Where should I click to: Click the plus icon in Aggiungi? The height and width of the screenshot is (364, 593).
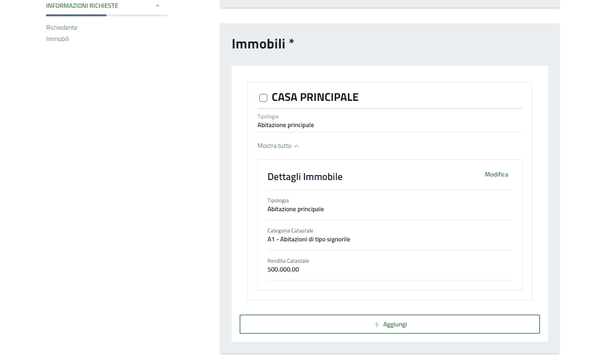click(x=377, y=324)
